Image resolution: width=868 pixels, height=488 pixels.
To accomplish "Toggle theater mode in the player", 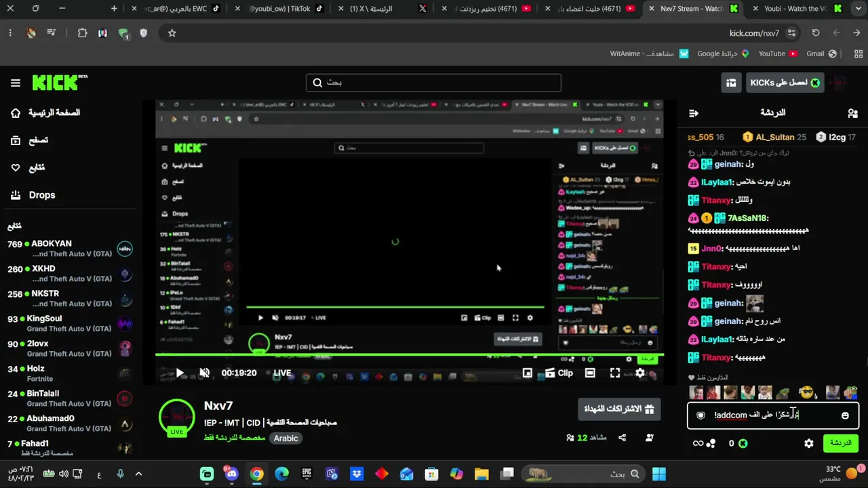I will [x=590, y=373].
